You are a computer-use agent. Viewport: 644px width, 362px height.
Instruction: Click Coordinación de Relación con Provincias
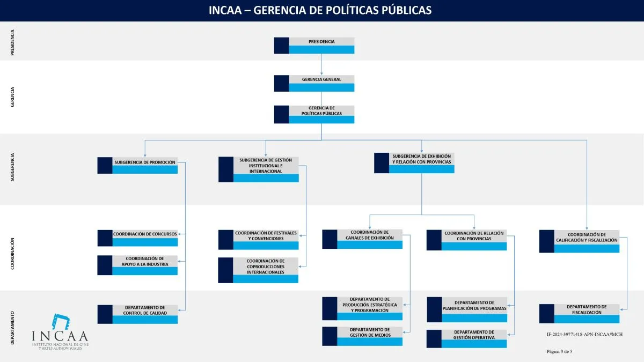(x=467, y=240)
